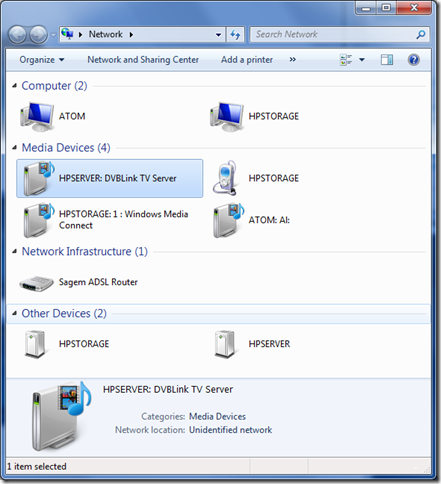Click the Network icon in the address bar

pyautogui.click(x=67, y=34)
